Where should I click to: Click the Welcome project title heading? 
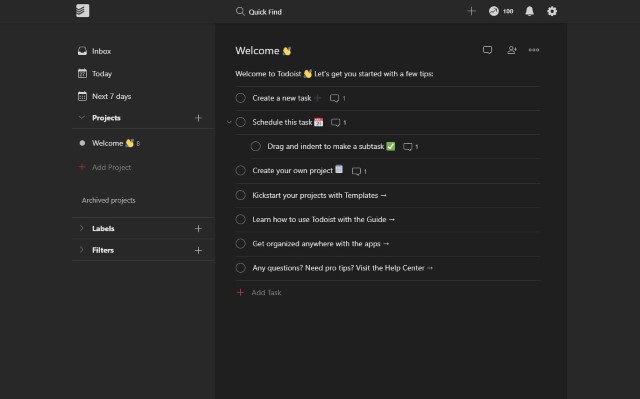[263, 51]
